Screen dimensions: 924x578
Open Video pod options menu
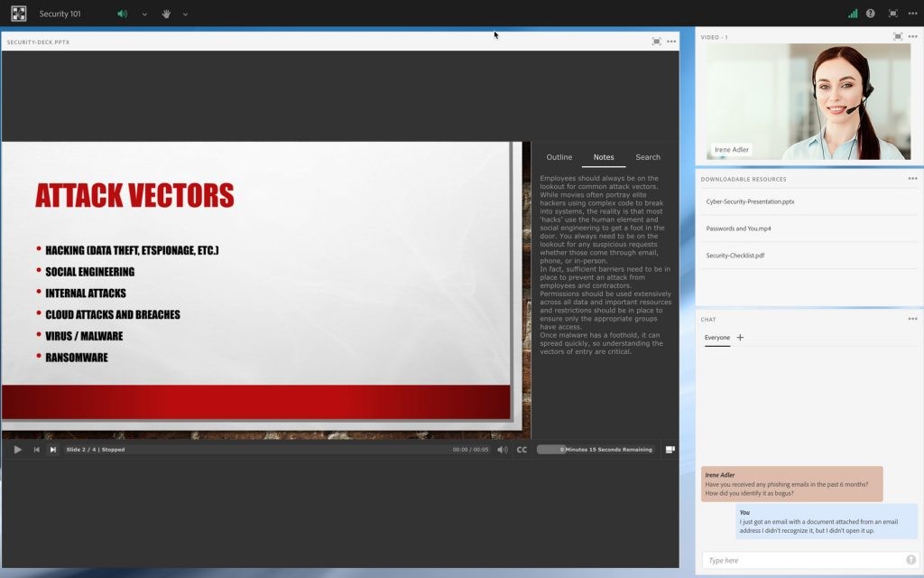pyautogui.click(x=912, y=37)
